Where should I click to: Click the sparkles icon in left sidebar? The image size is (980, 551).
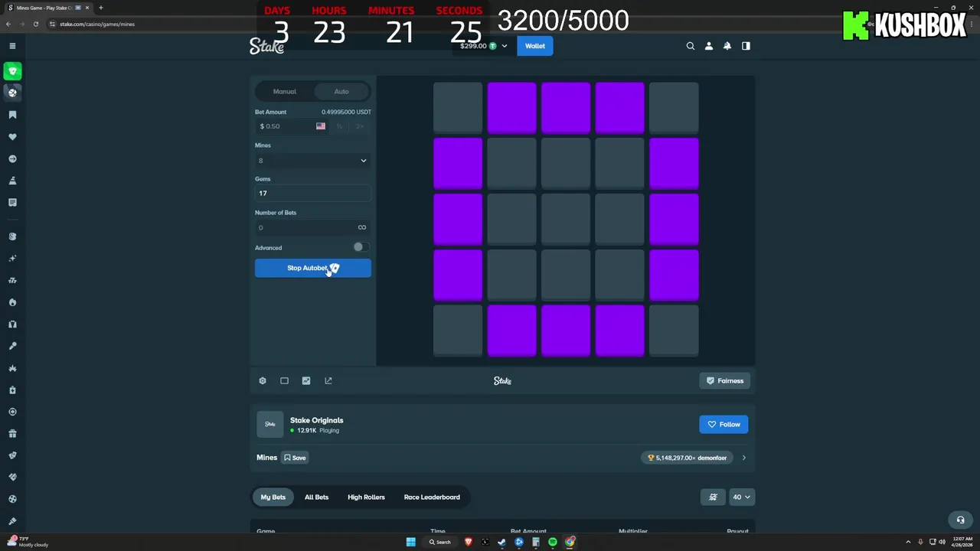coord(12,259)
